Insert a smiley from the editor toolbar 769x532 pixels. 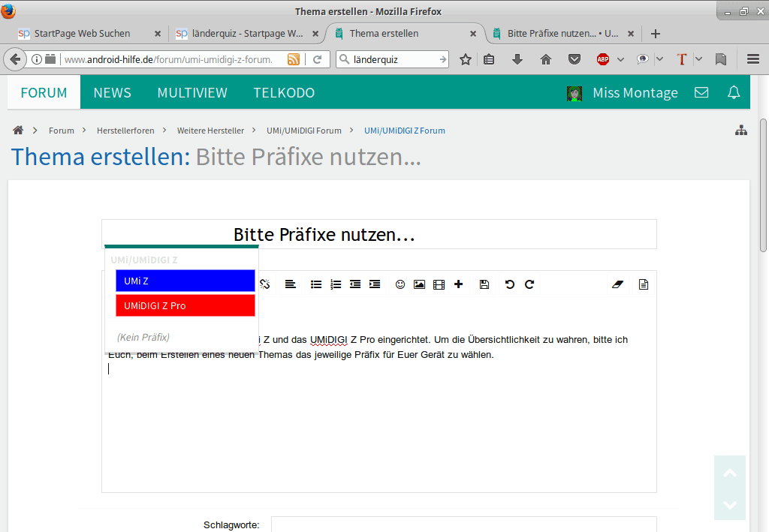(x=400, y=284)
